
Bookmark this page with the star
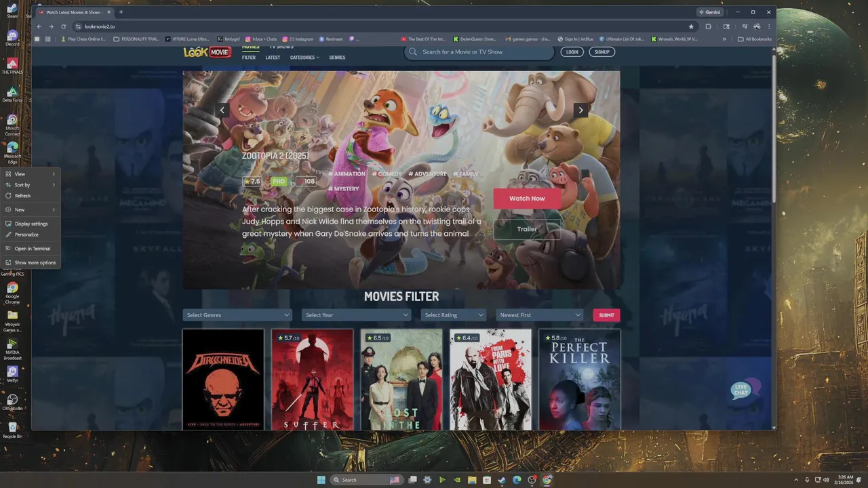coord(691,26)
